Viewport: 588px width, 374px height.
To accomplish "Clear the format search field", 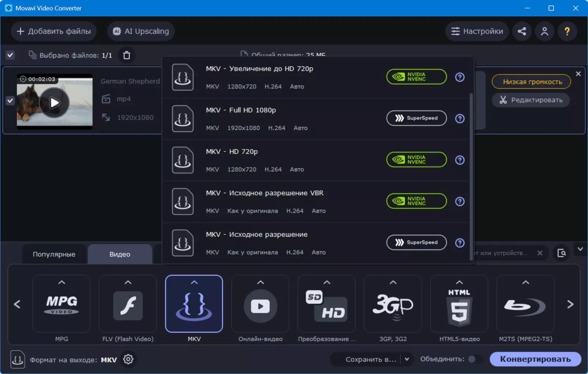I will tap(540, 253).
